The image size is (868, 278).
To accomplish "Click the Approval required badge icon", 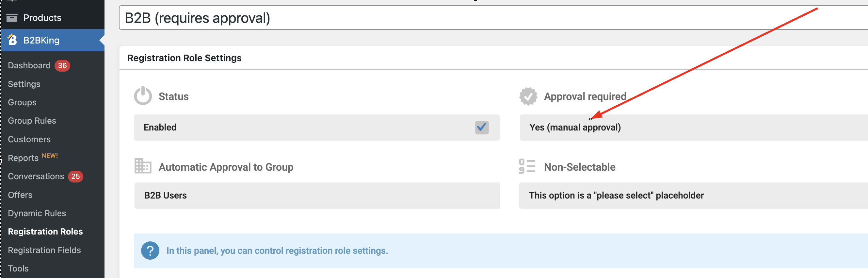I will 528,96.
